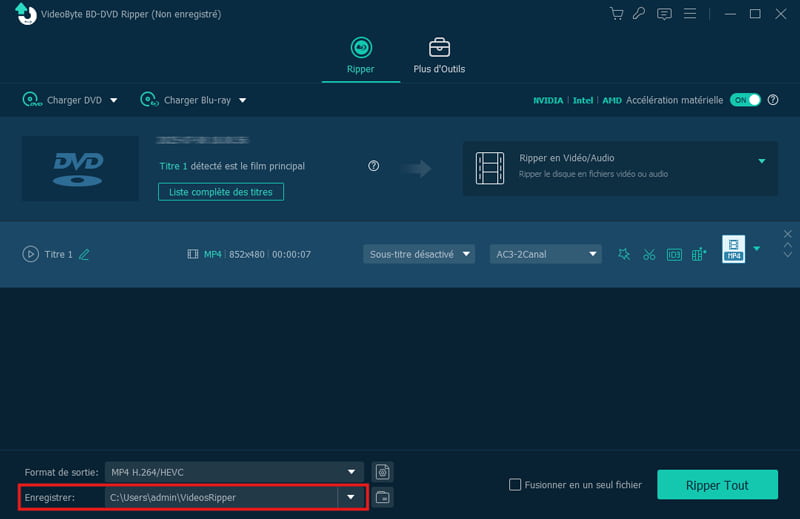The width and height of the screenshot is (800, 519).
Task: Switch to the Ripper tab
Action: (361, 56)
